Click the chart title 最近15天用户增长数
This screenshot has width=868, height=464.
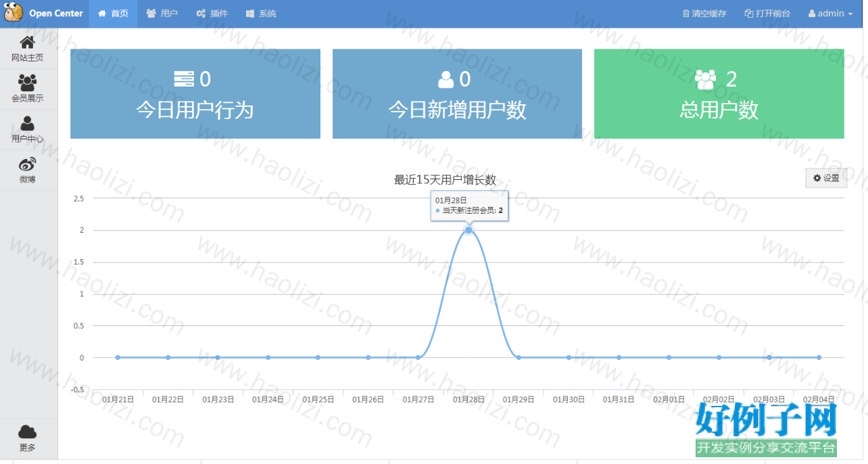(445, 180)
